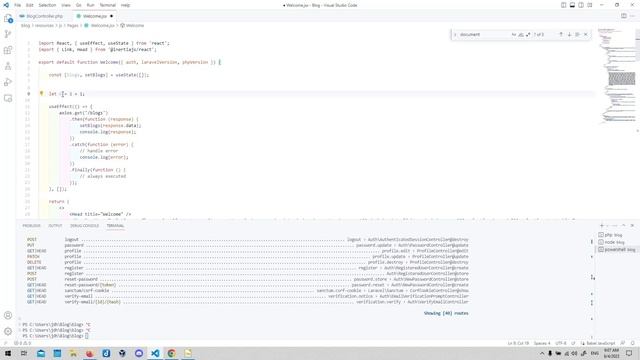Change indentation via 'Spaces: 4'
This screenshot has height=360, width=640.
pyautogui.click(x=542, y=343)
